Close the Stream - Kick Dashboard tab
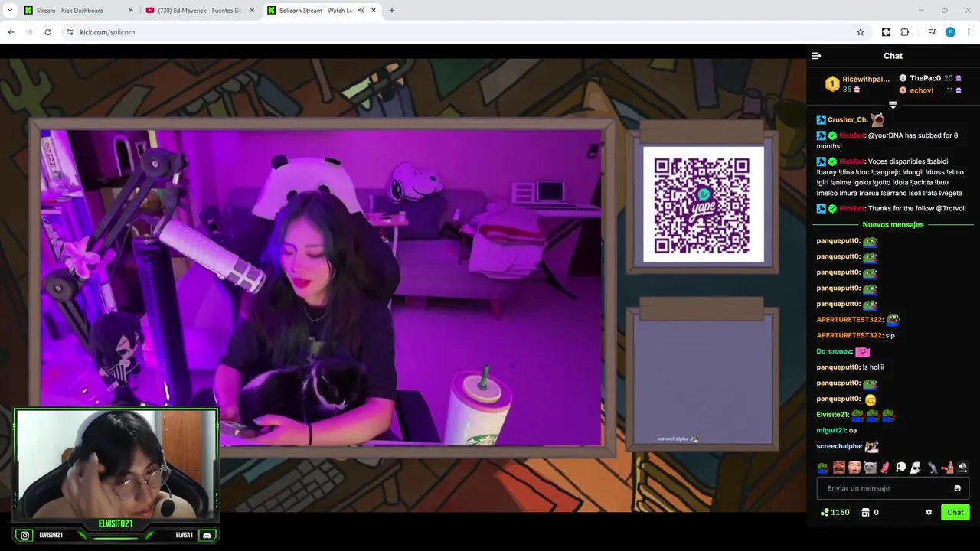Viewport: 980px width, 551px height. tap(130, 11)
